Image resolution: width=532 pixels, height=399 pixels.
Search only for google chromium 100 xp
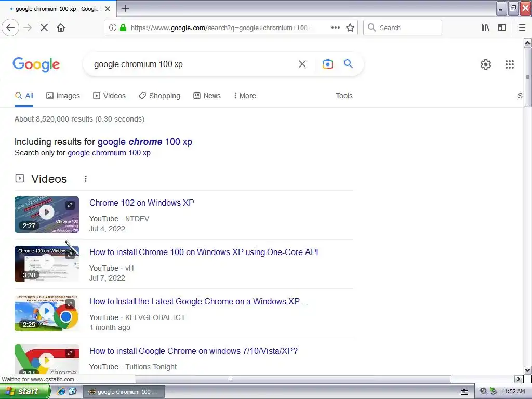tap(109, 153)
